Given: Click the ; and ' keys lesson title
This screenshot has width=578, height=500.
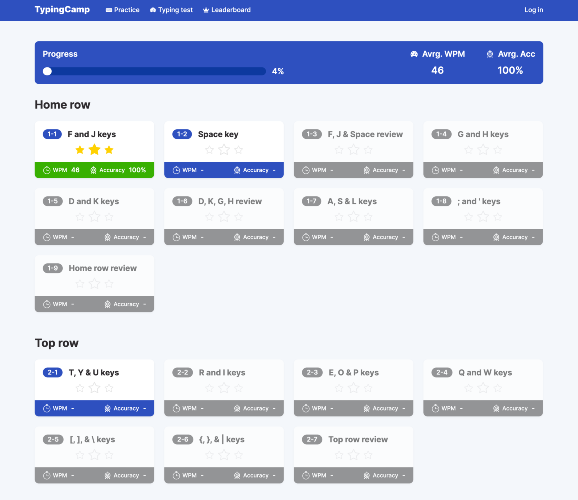Looking at the screenshot, I should [479, 201].
